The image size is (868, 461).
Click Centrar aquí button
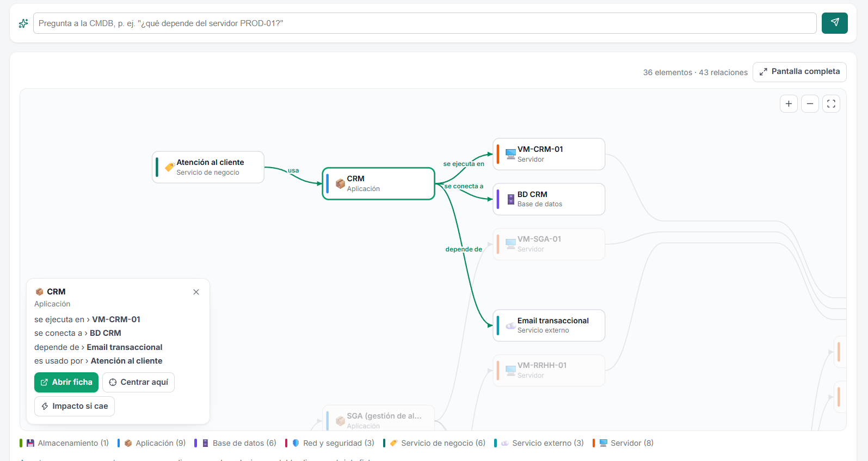pyautogui.click(x=138, y=382)
